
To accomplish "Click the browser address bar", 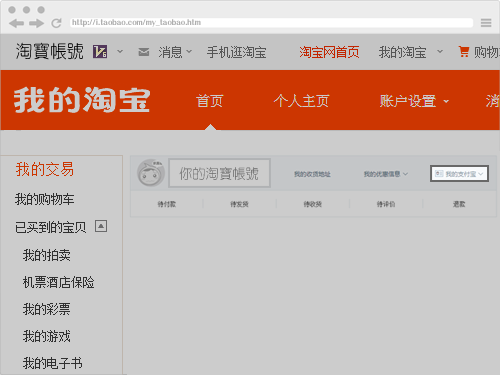I will pyautogui.click(x=271, y=23).
